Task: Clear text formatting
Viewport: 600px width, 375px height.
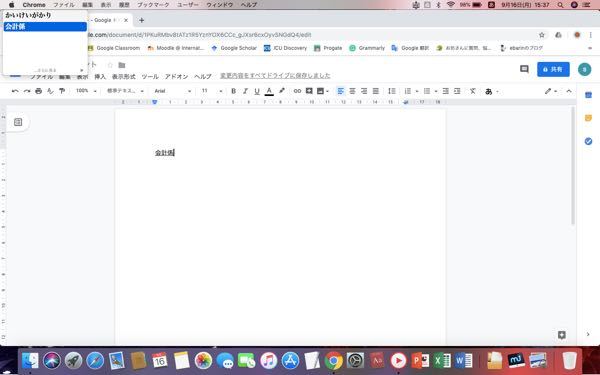Action: [473, 91]
